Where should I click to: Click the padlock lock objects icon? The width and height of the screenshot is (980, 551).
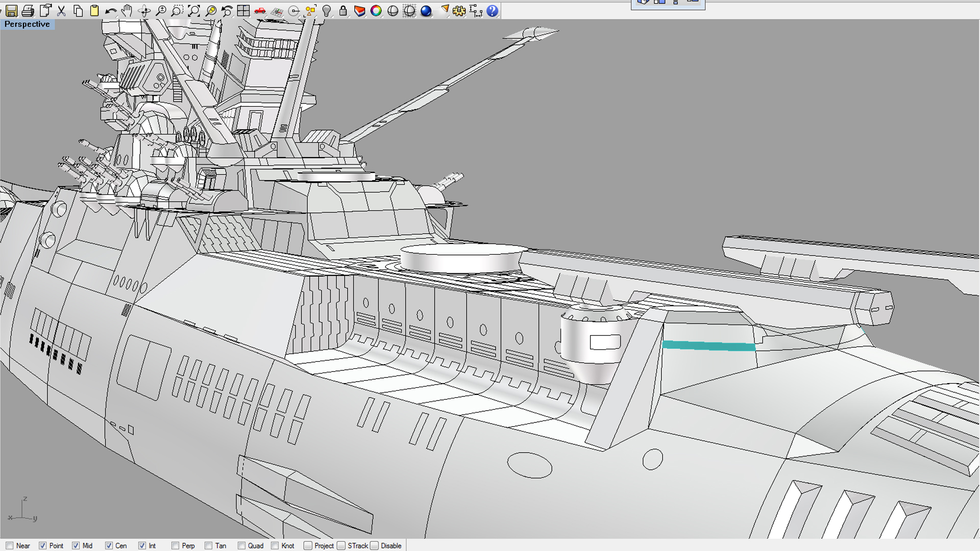coord(343,11)
